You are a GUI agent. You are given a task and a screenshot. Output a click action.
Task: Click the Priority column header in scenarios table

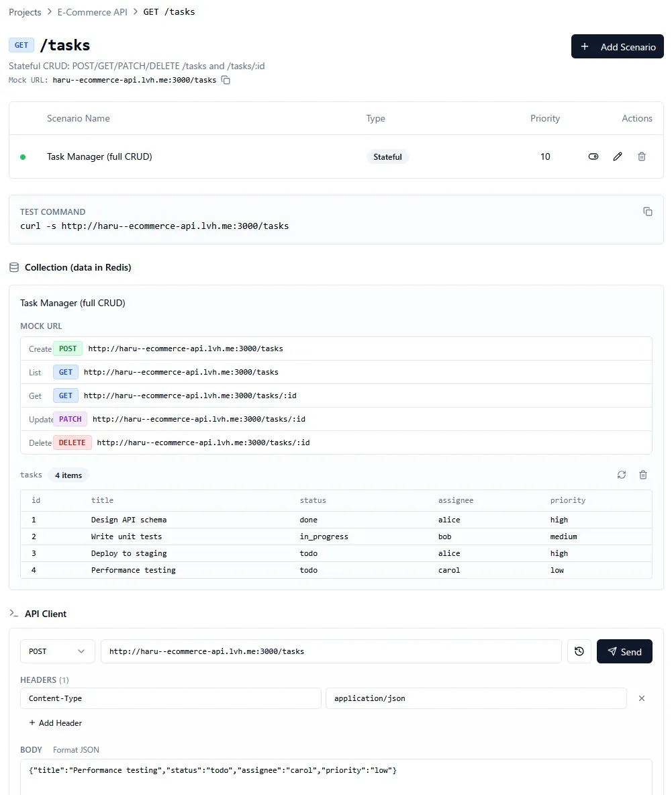(x=545, y=118)
